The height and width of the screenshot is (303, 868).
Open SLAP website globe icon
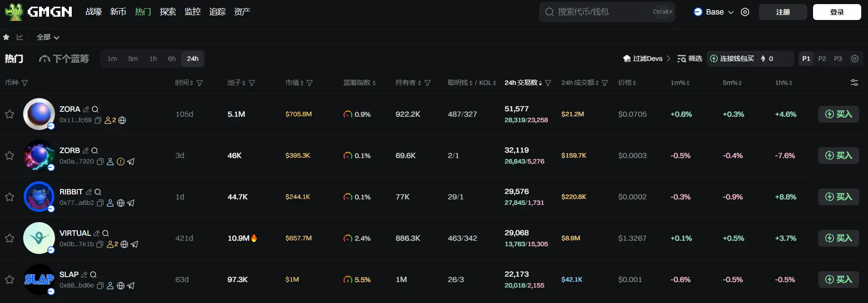point(120,286)
